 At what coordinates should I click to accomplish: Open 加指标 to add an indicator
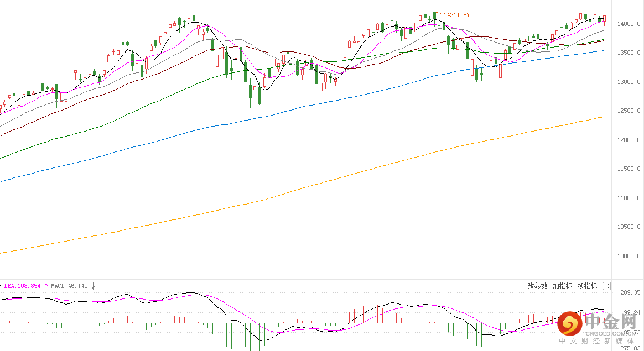[x=562, y=286]
